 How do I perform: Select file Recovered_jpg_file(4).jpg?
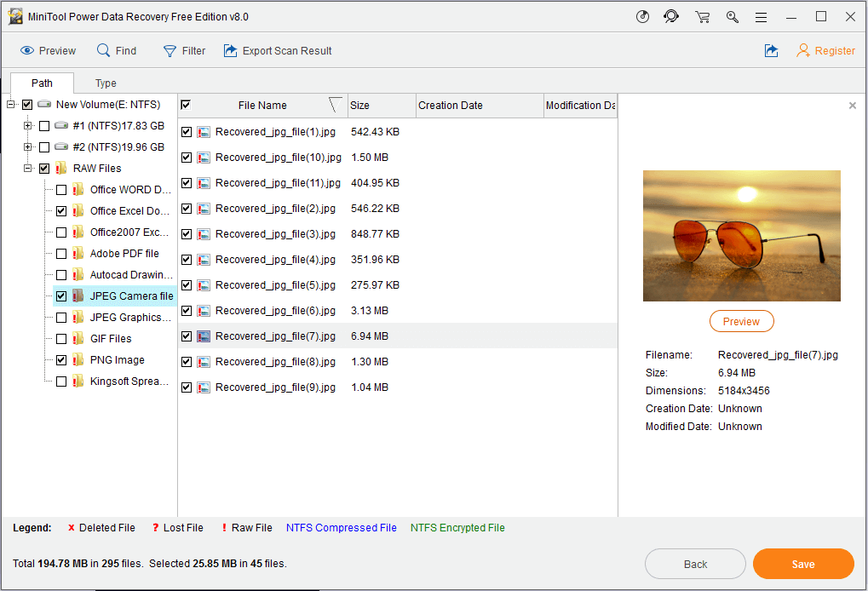(x=275, y=260)
